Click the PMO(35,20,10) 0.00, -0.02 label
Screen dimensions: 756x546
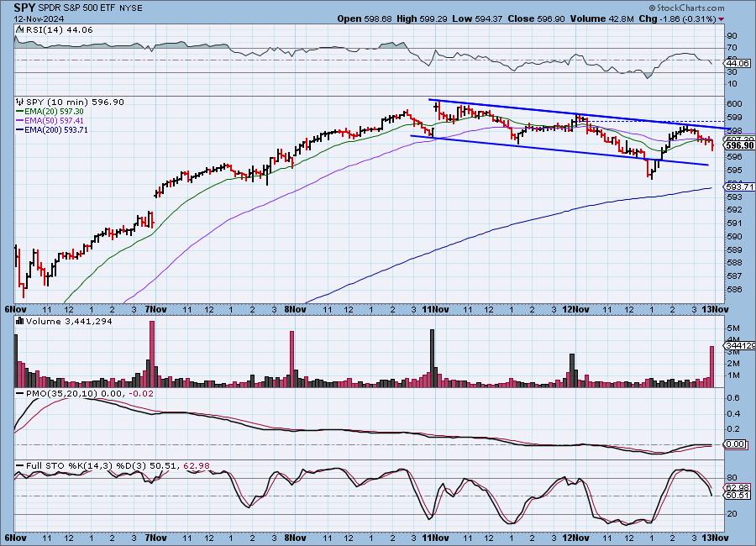[x=90, y=394]
